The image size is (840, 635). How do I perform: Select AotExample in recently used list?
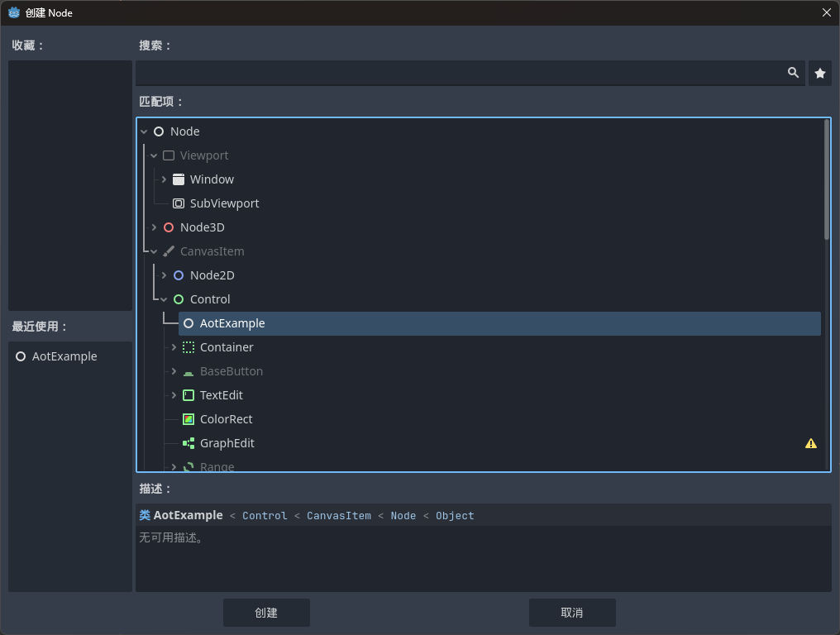64,356
